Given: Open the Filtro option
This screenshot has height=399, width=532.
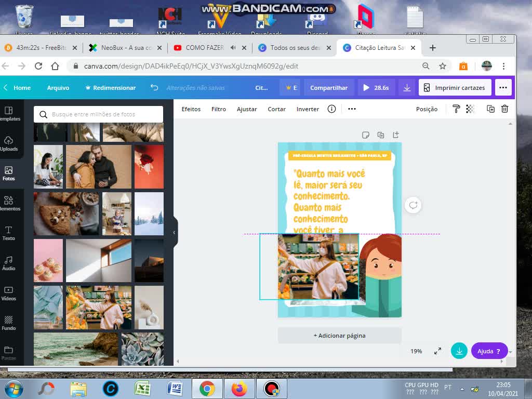Looking at the screenshot, I should 219,109.
